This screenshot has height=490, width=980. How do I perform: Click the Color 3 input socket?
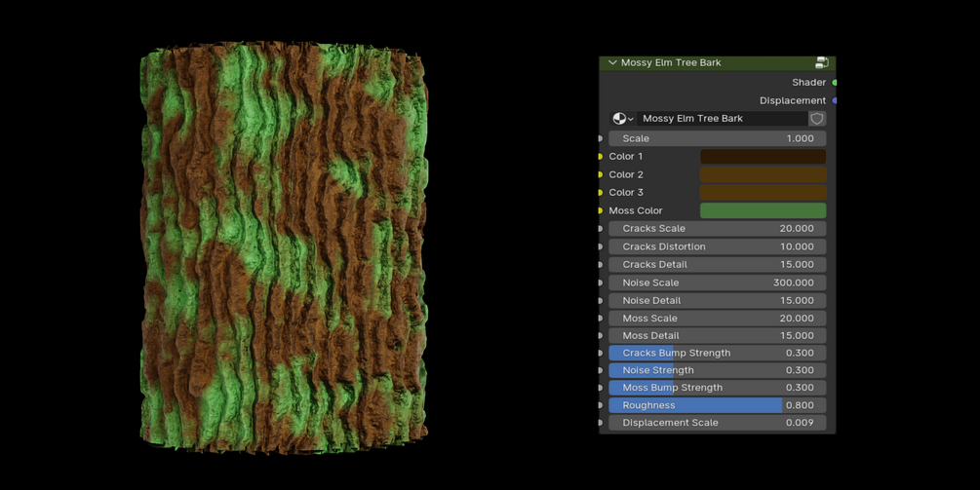pyautogui.click(x=601, y=192)
